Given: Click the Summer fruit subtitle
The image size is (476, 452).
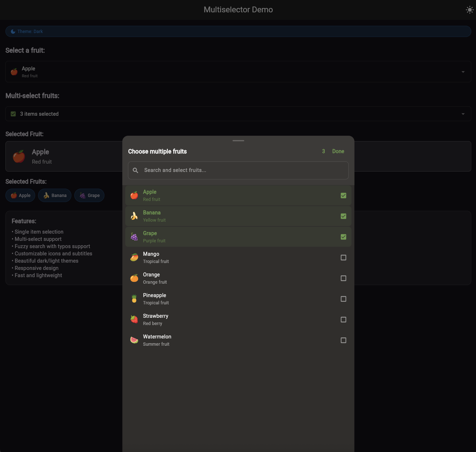Looking at the screenshot, I should 156,344.
